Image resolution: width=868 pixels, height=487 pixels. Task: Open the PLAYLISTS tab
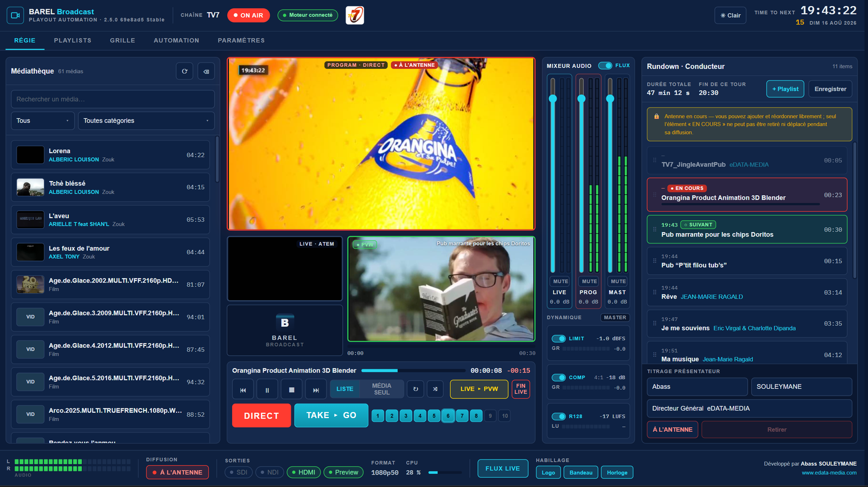pyautogui.click(x=73, y=41)
